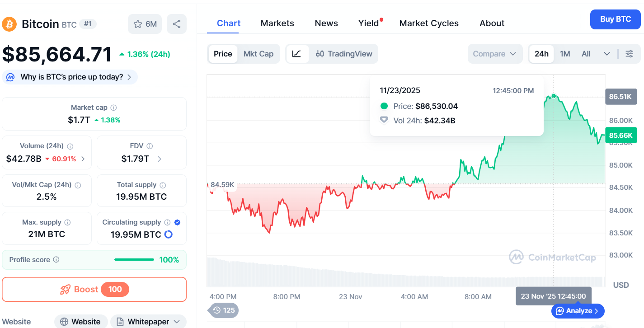Add Bitcoin to watchlist via star button
This screenshot has width=644, height=328.
click(x=145, y=24)
